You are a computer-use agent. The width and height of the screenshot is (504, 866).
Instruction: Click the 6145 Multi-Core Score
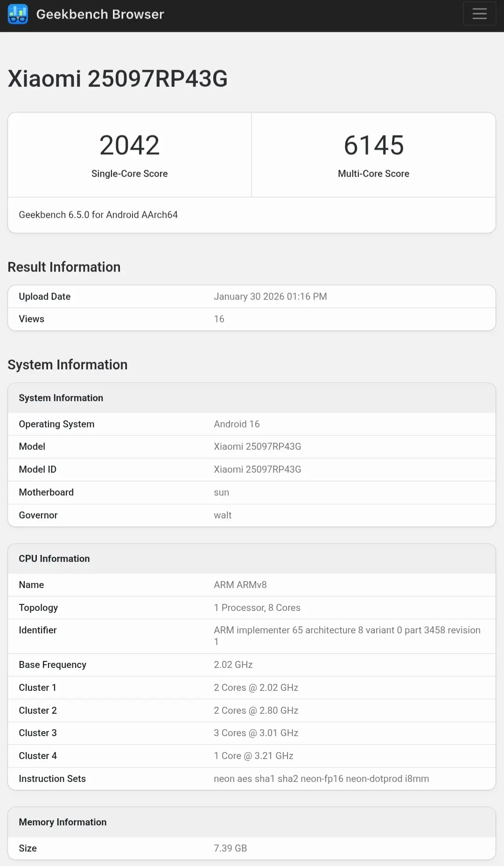tap(373, 145)
